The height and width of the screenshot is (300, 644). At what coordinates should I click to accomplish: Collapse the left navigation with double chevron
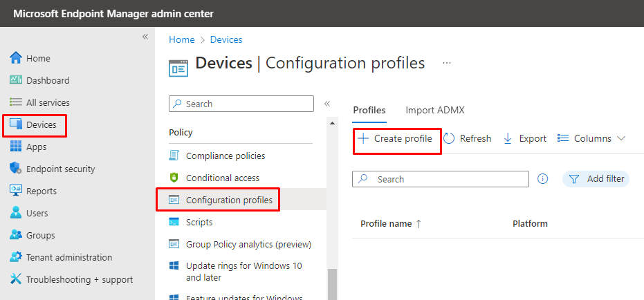145,37
